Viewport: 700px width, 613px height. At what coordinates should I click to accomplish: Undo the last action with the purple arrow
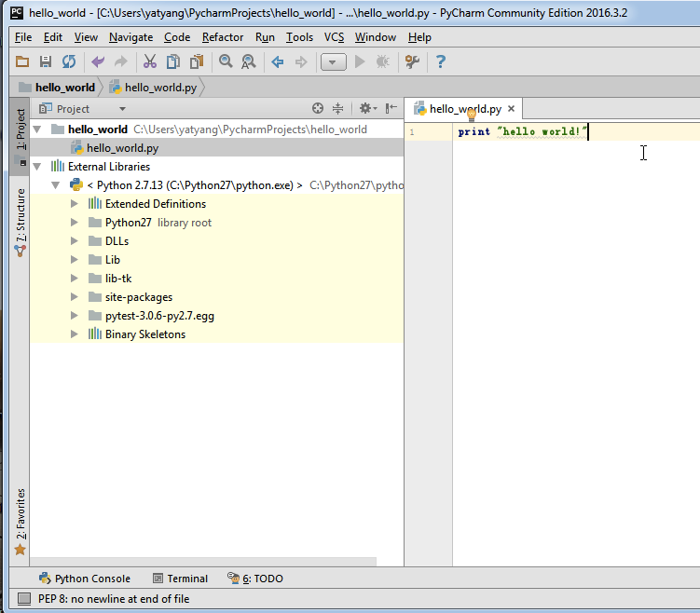[98, 61]
